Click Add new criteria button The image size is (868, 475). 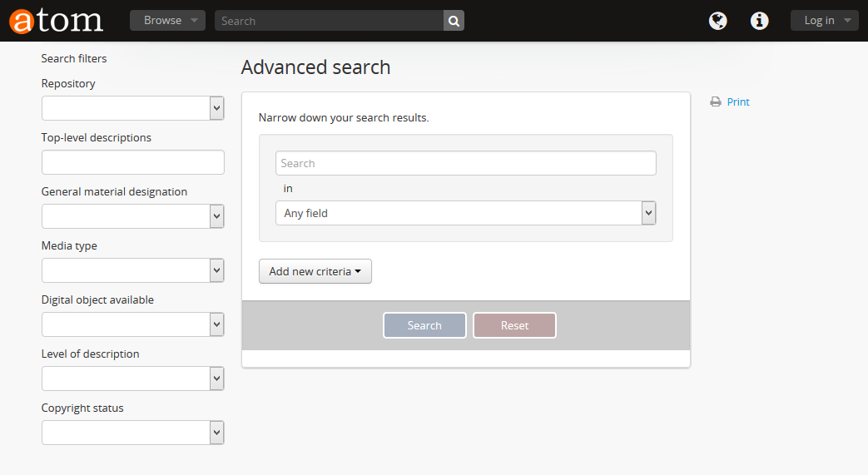(x=315, y=271)
